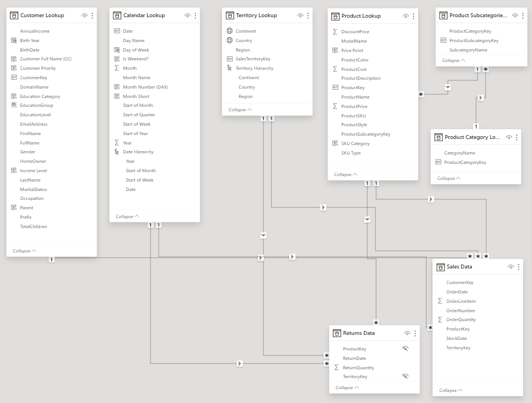
Task: Click the globe icon beside Continent
Action: (x=230, y=31)
